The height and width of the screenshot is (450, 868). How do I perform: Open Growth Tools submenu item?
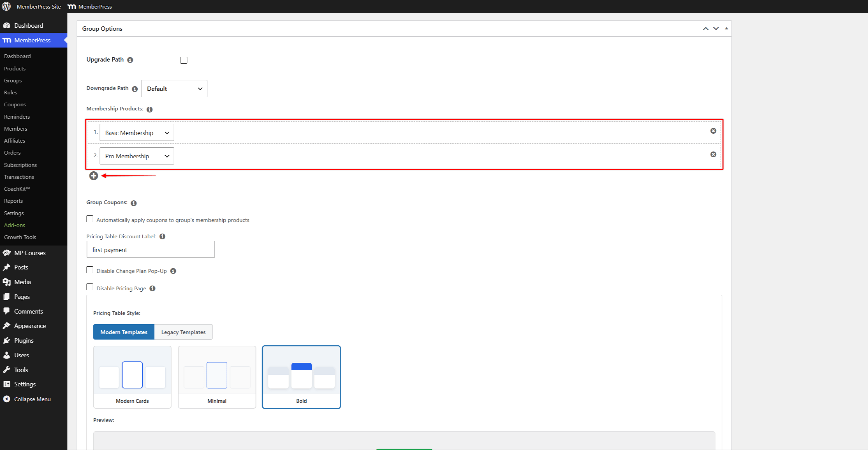[x=20, y=237]
